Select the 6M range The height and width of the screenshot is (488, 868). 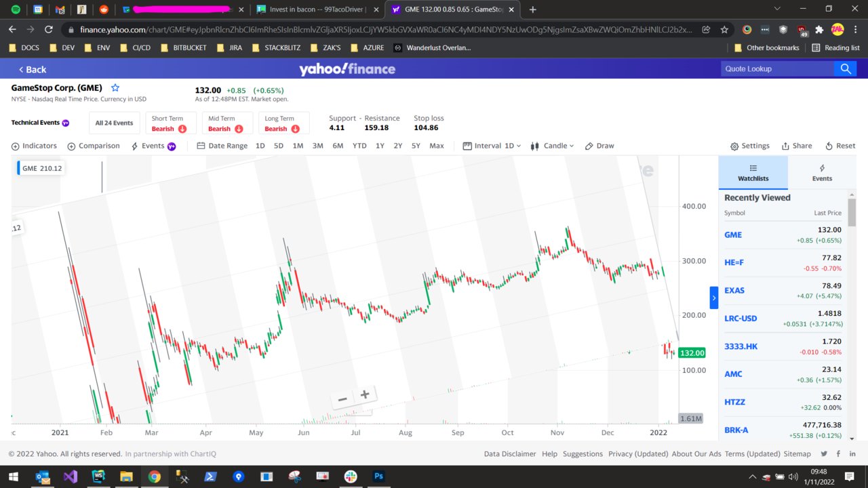tap(338, 146)
